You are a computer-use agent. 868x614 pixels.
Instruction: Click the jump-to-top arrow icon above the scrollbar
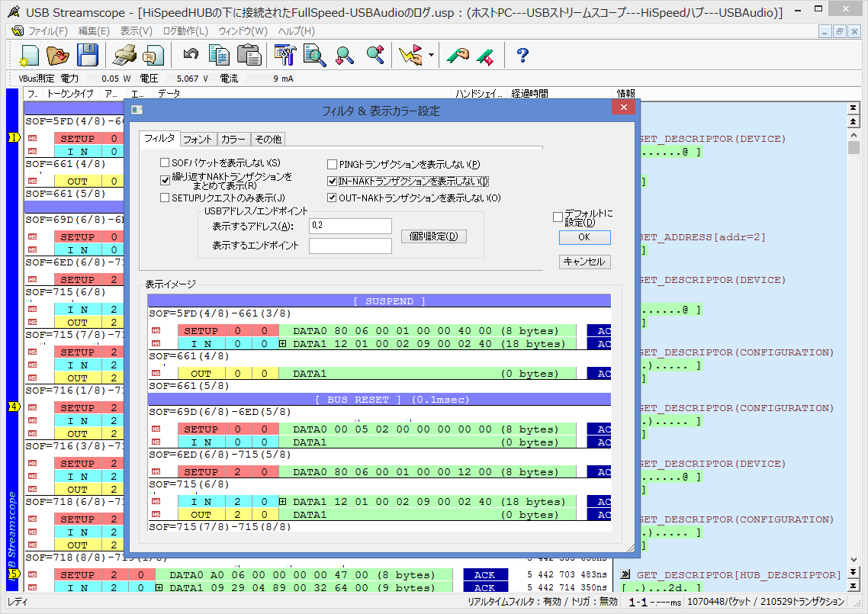coord(853,108)
